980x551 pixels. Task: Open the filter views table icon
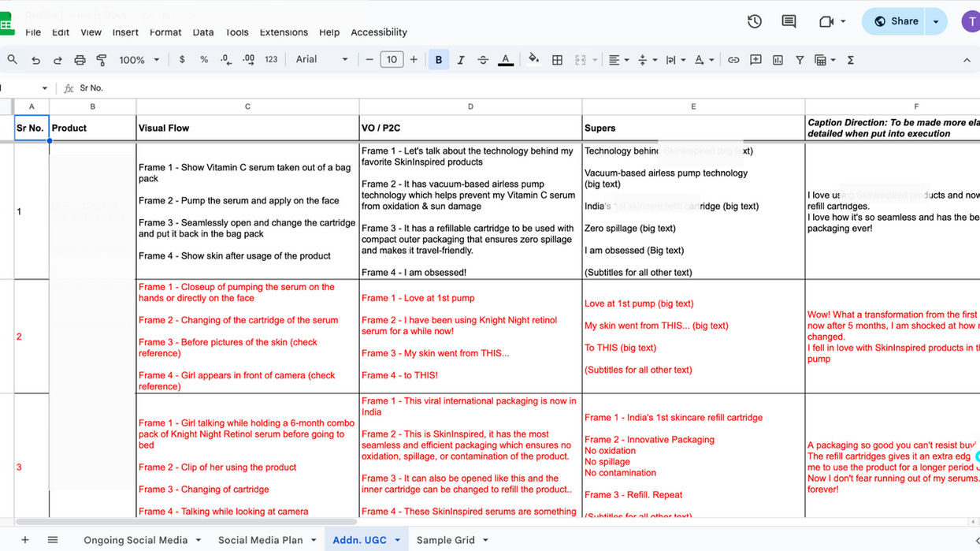[x=824, y=60]
